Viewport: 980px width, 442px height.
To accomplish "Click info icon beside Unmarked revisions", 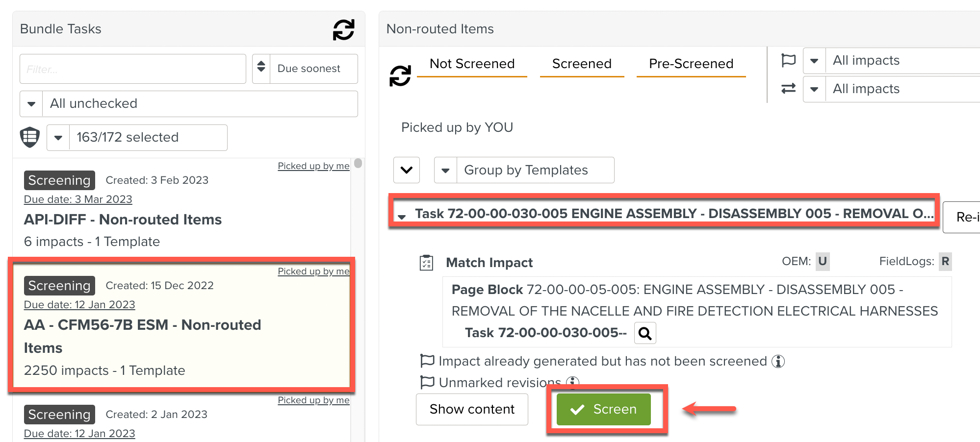I will coord(572,382).
